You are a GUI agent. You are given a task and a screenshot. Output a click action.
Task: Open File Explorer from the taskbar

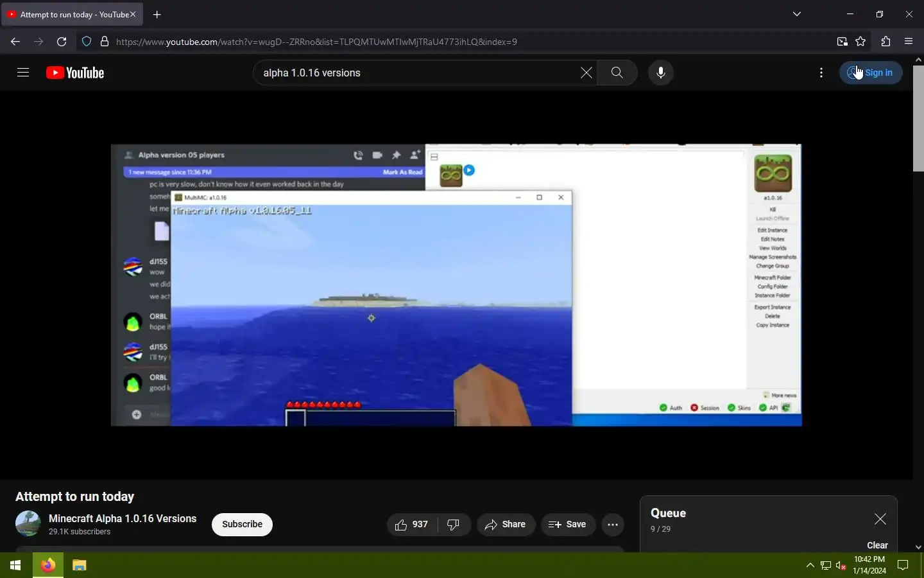tap(79, 565)
